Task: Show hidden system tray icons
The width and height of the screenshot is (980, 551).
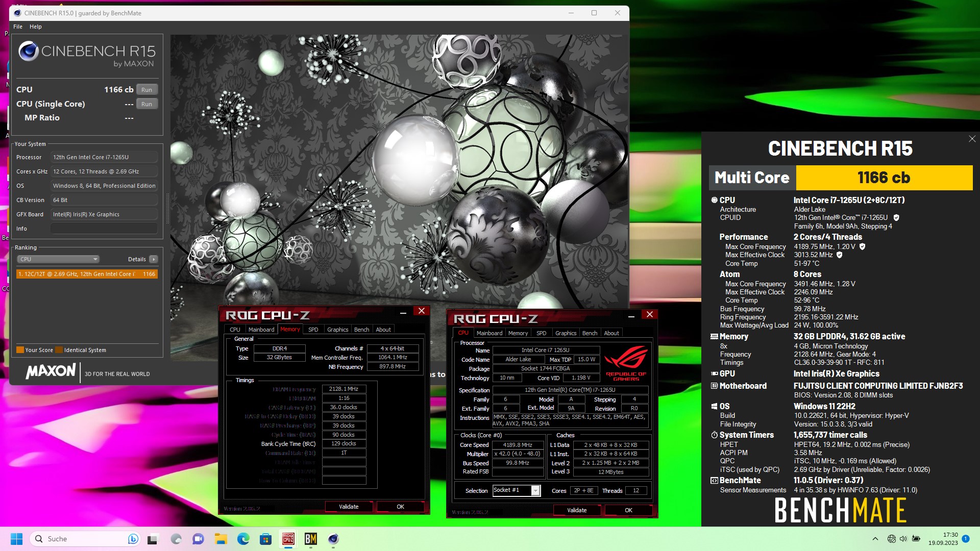Action: click(875, 539)
